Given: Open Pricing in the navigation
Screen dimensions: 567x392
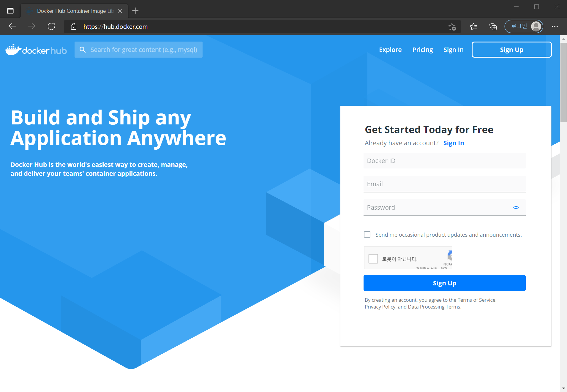Looking at the screenshot, I should point(423,50).
